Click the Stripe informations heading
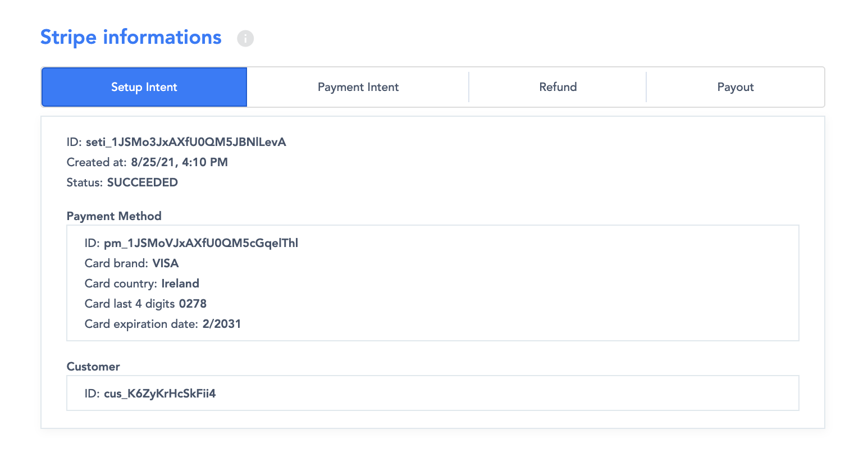Image resolution: width=868 pixels, height=457 pixels. (131, 37)
